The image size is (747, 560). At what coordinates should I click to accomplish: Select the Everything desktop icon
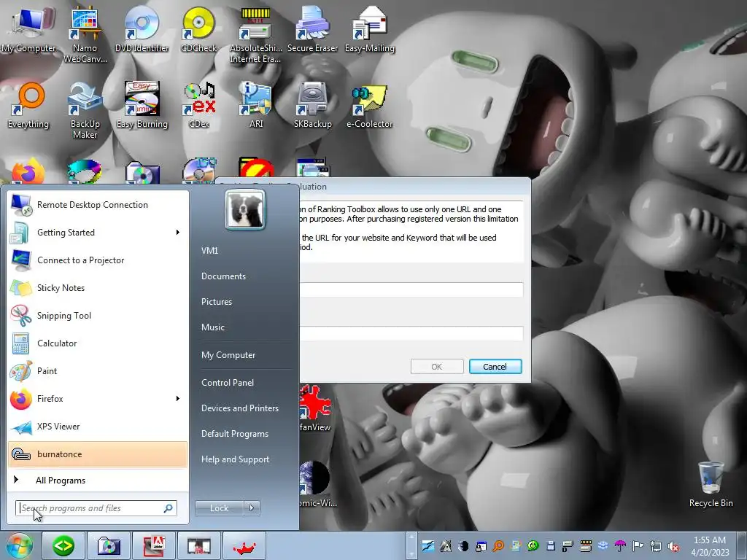28,106
